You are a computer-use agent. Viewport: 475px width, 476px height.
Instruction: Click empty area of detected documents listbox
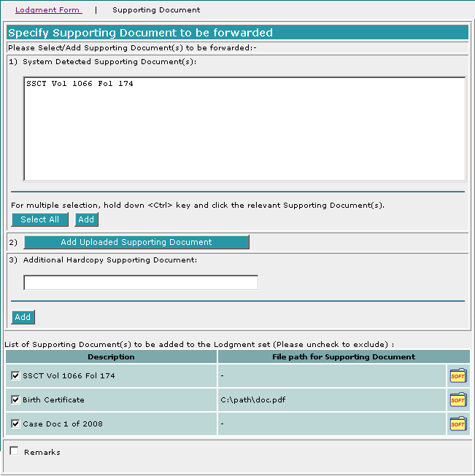[x=244, y=138]
